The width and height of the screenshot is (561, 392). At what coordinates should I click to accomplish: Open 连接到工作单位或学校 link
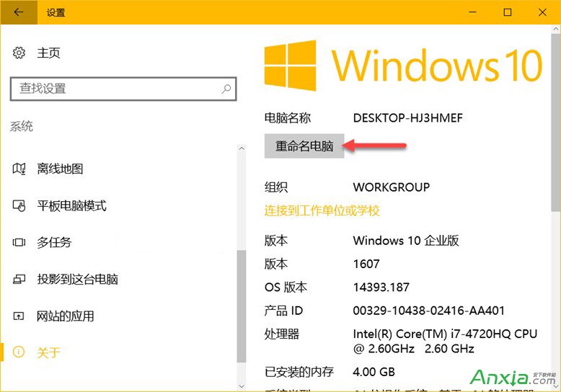pyautogui.click(x=322, y=210)
